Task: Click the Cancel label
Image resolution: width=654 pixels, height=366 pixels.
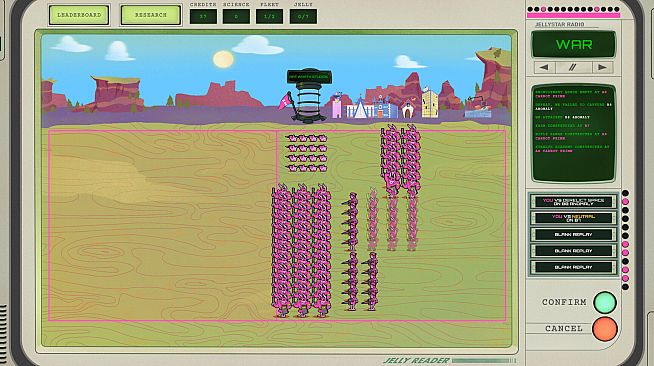Action: click(x=564, y=328)
